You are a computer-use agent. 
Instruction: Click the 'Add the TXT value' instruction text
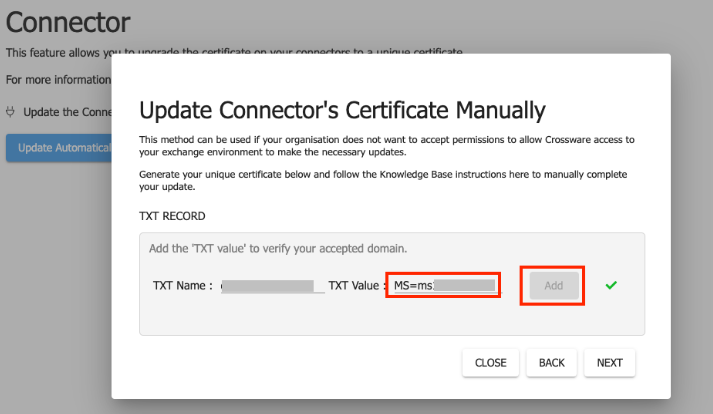(277, 248)
